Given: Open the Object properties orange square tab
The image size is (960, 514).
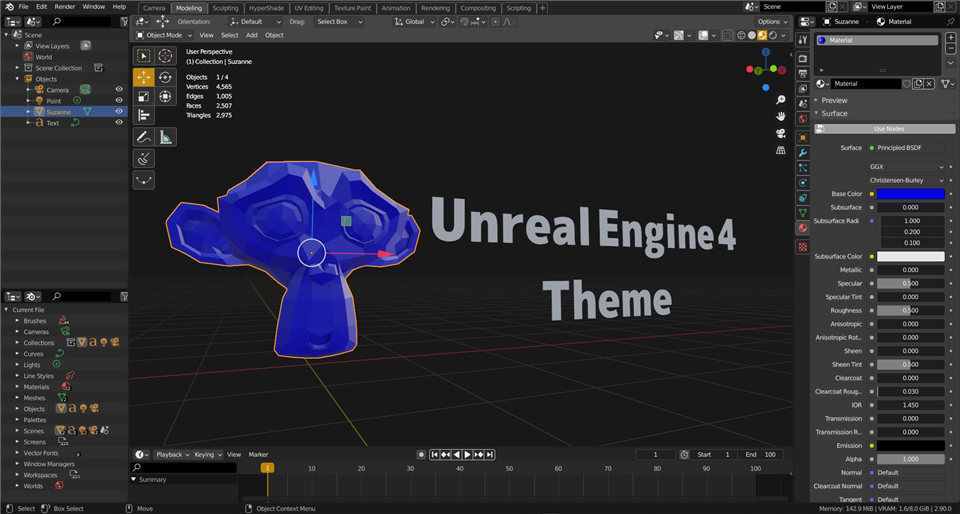Looking at the screenshot, I should point(803,138).
